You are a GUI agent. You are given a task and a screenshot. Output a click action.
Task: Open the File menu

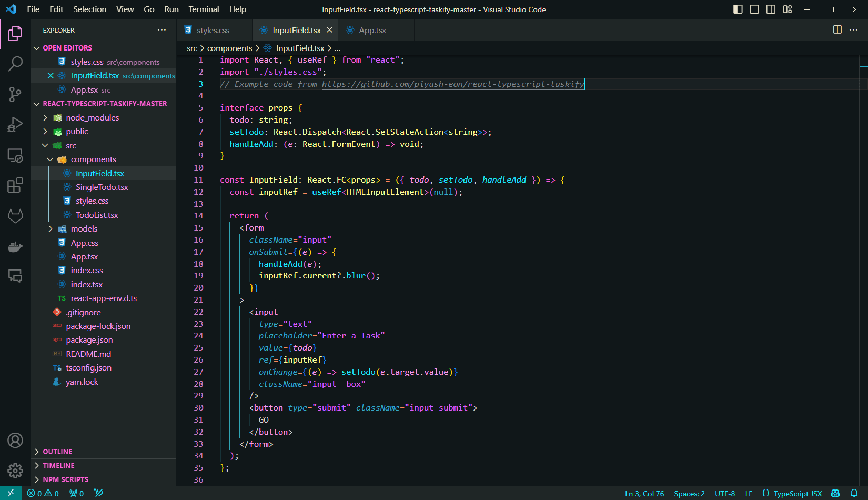pyautogui.click(x=33, y=9)
